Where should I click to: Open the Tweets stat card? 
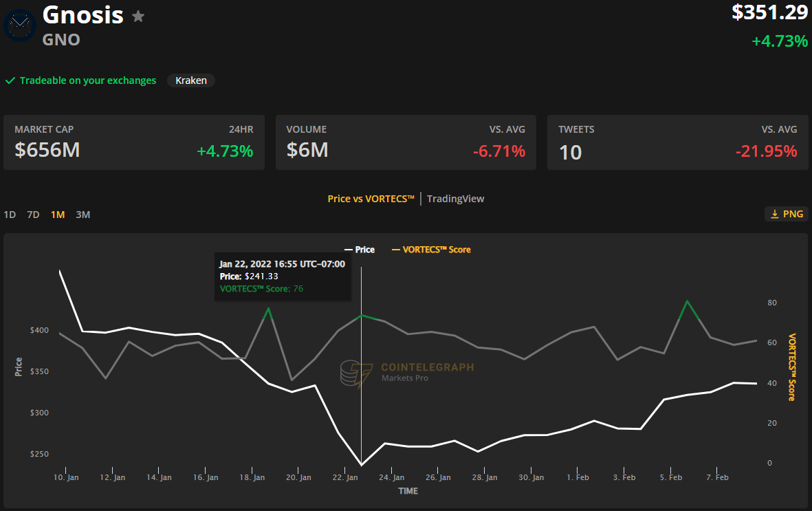click(677, 142)
